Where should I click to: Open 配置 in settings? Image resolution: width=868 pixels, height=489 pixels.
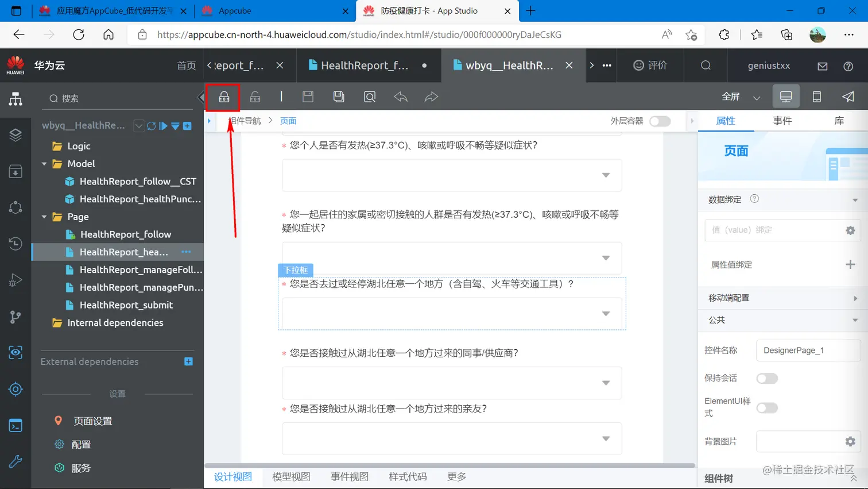pos(81,445)
